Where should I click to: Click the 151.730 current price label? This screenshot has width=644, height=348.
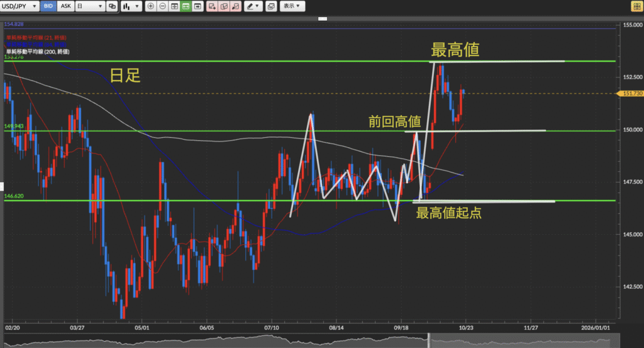coord(631,94)
